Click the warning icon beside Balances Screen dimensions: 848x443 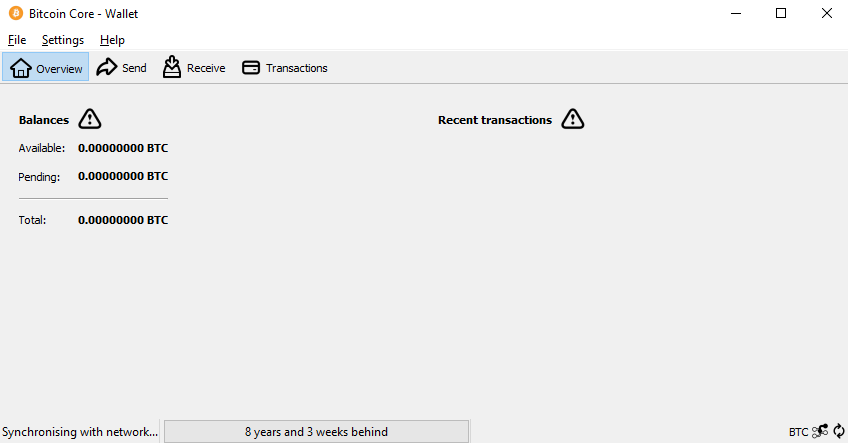click(90, 119)
